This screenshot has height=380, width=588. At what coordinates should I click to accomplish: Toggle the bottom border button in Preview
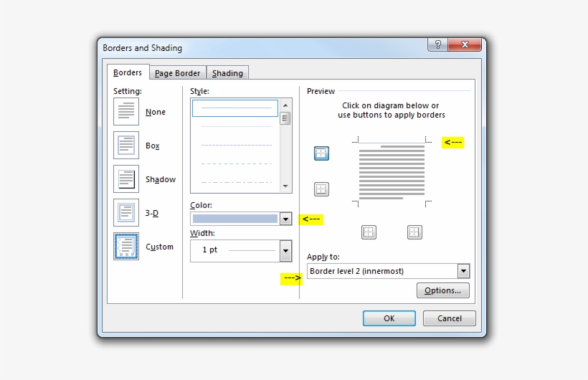coord(321,189)
